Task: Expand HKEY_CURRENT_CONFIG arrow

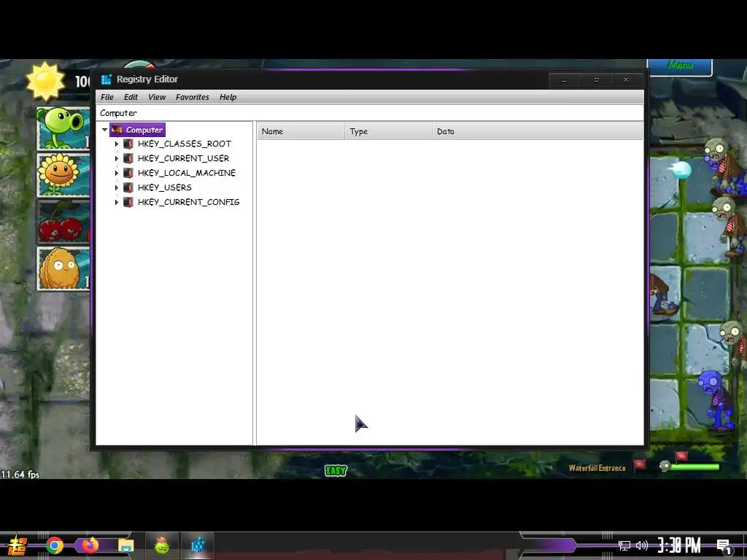Action: tap(116, 203)
